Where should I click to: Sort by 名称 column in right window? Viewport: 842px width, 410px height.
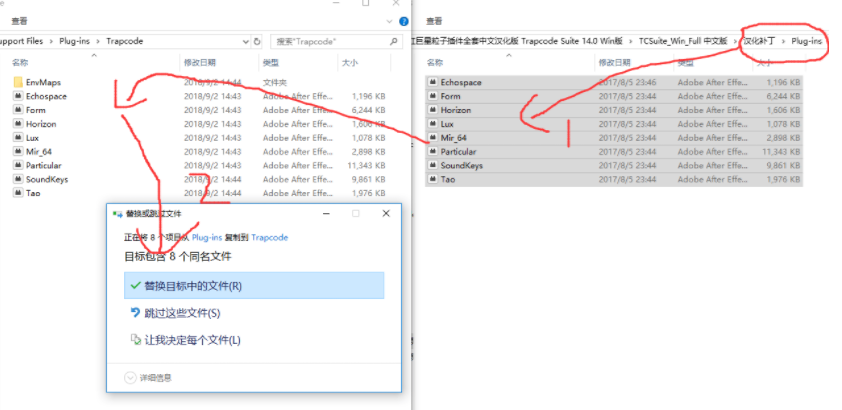point(434,63)
